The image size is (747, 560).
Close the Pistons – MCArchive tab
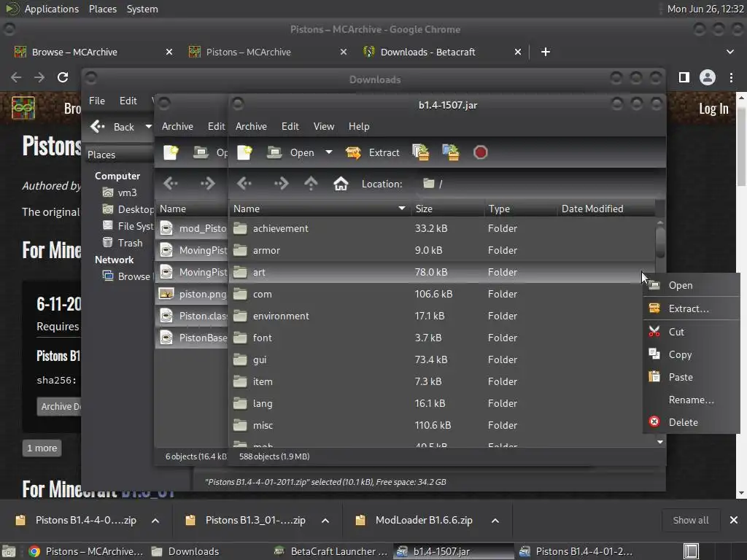click(x=344, y=52)
